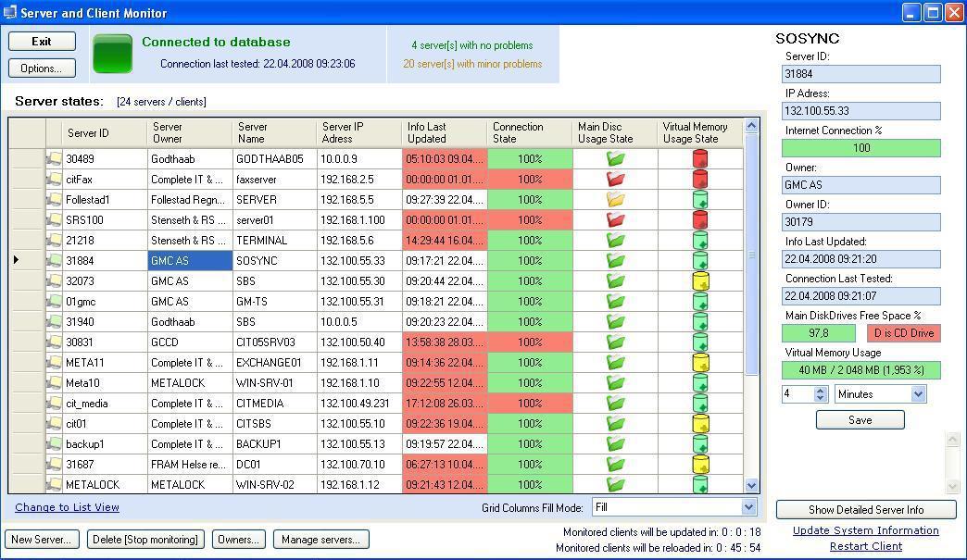Click the Show Detailed Server Info button
This screenshot has height=560, width=967.
click(866, 510)
